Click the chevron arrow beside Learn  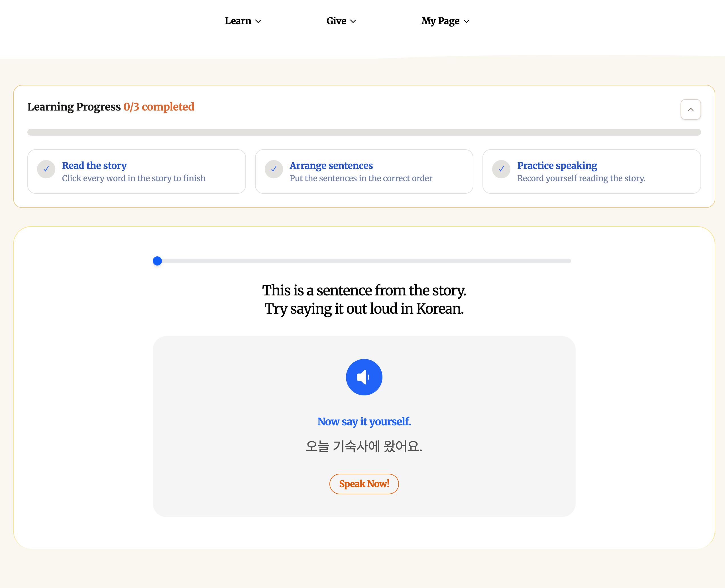coord(258,21)
